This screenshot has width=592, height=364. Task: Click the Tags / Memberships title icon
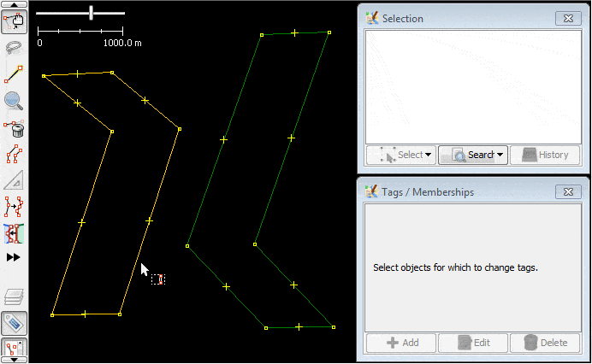tap(372, 191)
